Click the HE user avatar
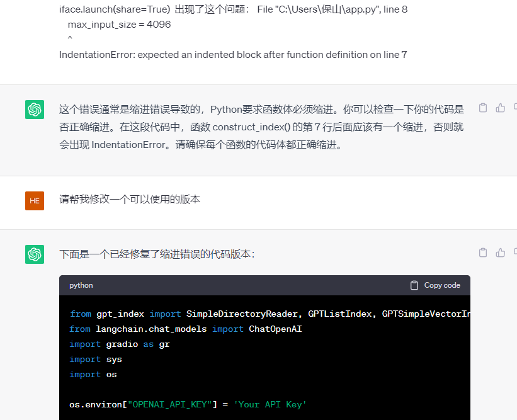 (x=35, y=201)
